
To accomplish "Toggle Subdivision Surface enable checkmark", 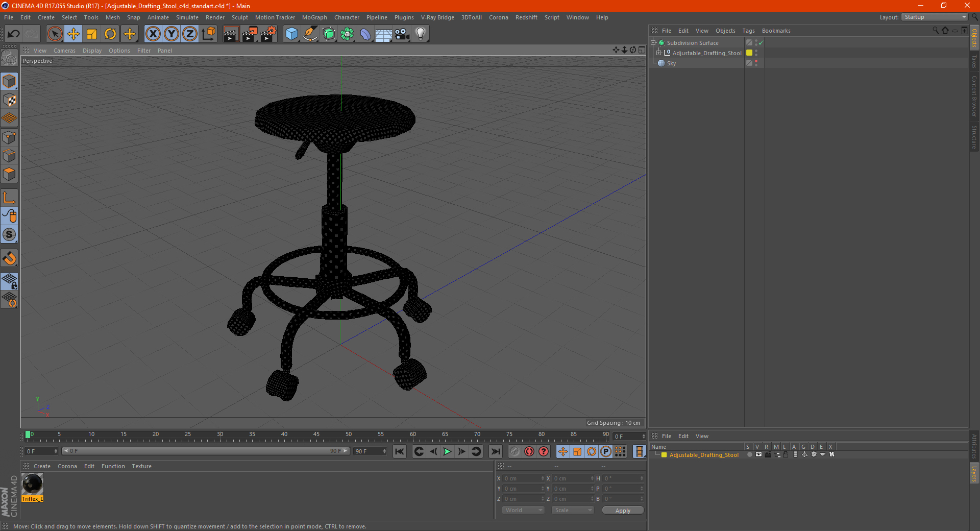I will 761,43.
